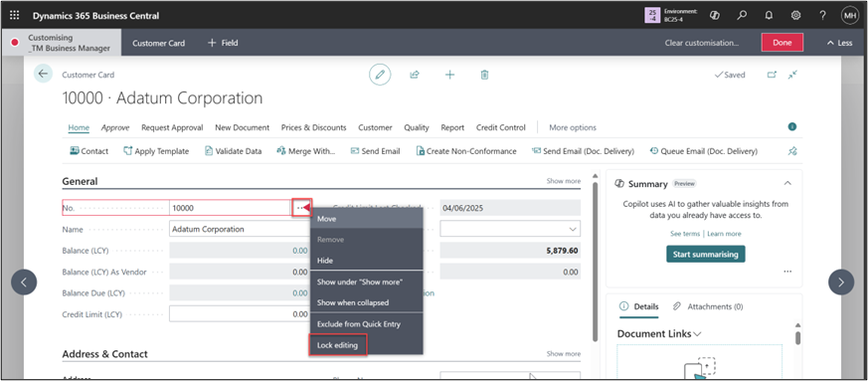Image resolution: width=868 pixels, height=381 pixels.
Task: Open Prices & Discounts menu
Action: (x=313, y=127)
